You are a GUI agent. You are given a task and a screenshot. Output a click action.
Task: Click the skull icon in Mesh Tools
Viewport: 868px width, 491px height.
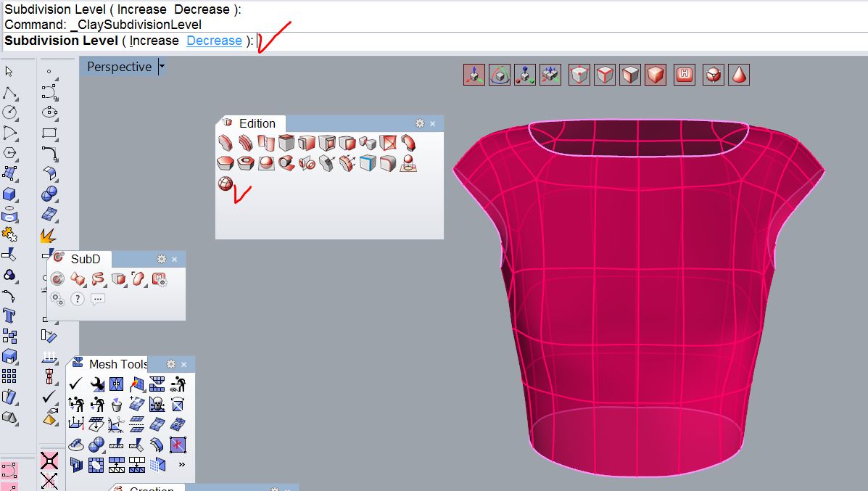(157, 404)
